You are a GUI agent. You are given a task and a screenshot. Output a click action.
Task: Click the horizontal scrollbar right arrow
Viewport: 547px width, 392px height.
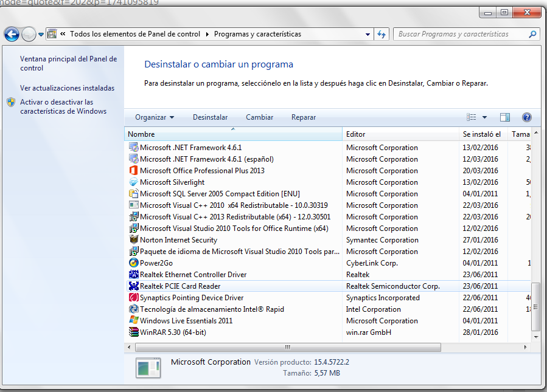coord(525,347)
